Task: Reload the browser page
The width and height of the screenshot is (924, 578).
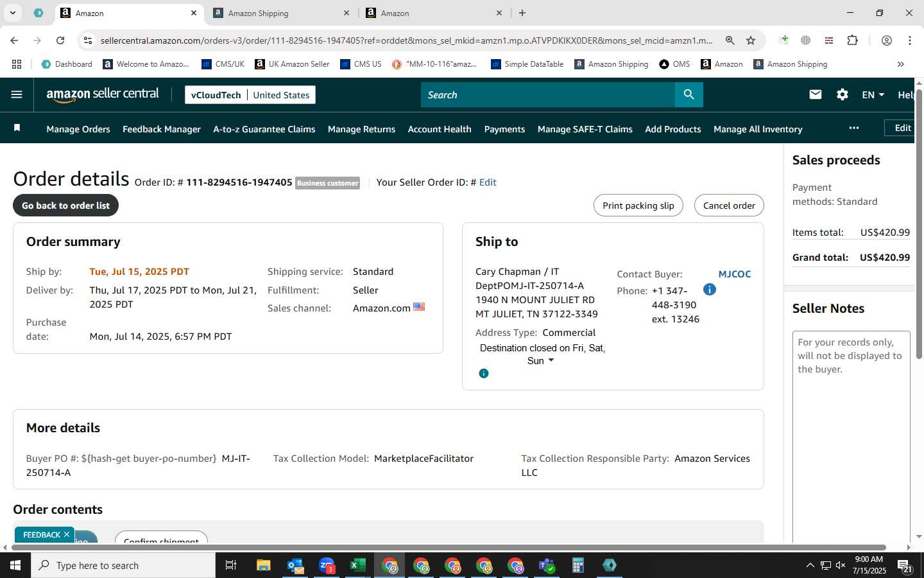Action: coord(60,40)
